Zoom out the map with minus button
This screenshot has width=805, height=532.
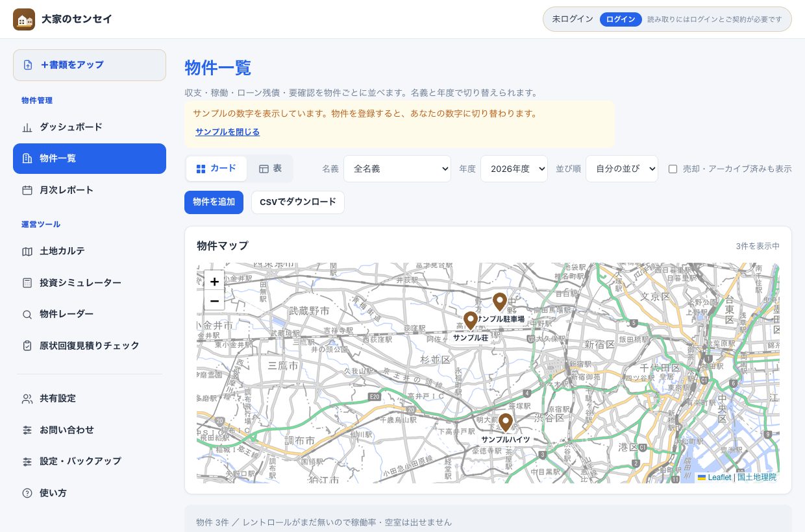coord(214,301)
